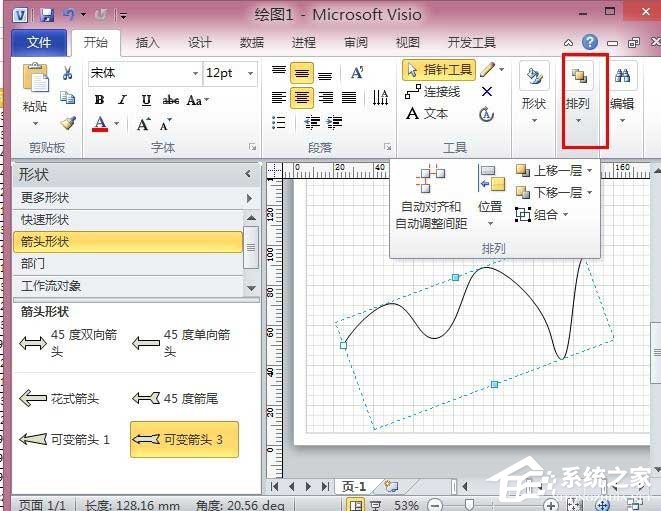
Task: Open the Help question mark icon
Action: (590, 42)
